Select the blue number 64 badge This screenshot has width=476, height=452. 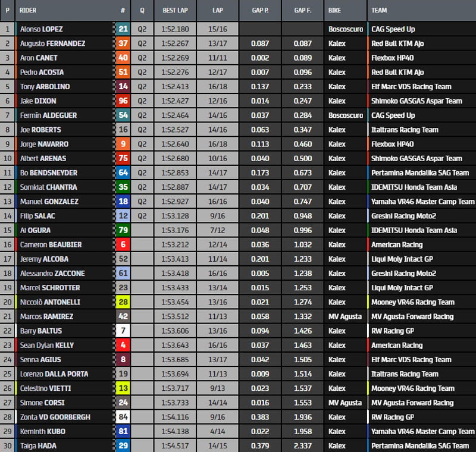tap(123, 172)
